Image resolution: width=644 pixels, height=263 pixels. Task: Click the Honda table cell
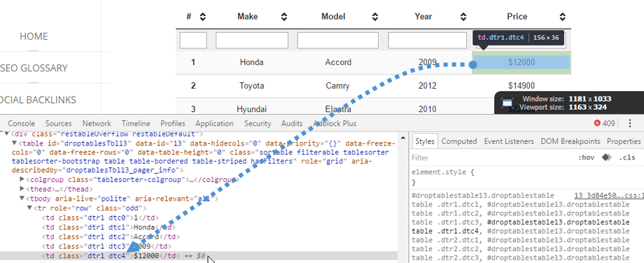(251, 62)
